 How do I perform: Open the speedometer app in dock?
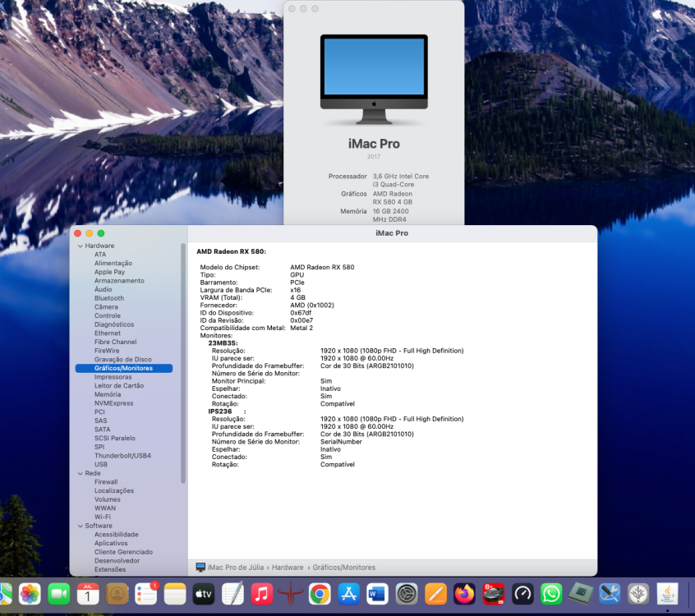click(x=522, y=594)
